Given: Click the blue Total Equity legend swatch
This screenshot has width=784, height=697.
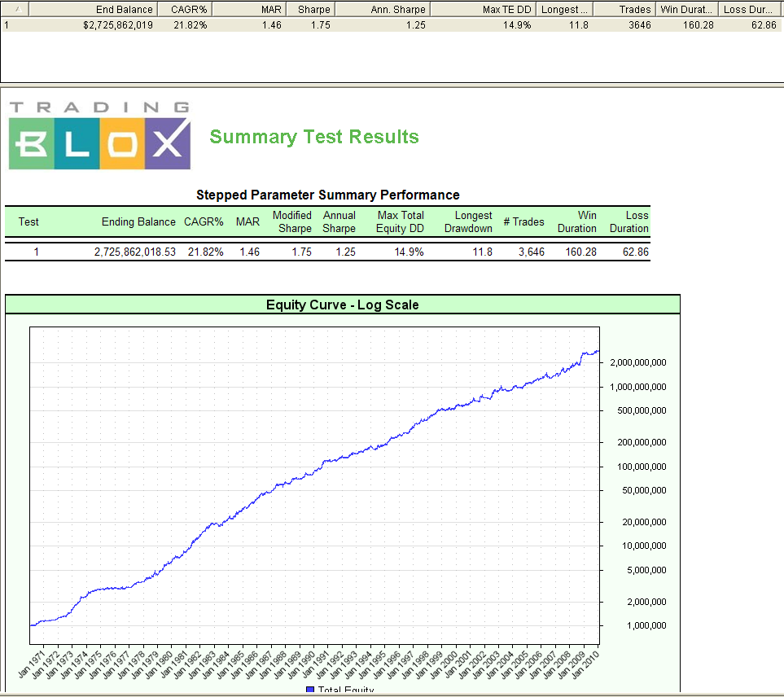Looking at the screenshot, I should point(309,690).
